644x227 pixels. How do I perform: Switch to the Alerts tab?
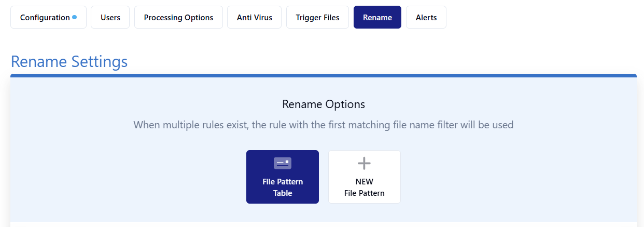coord(426,18)
